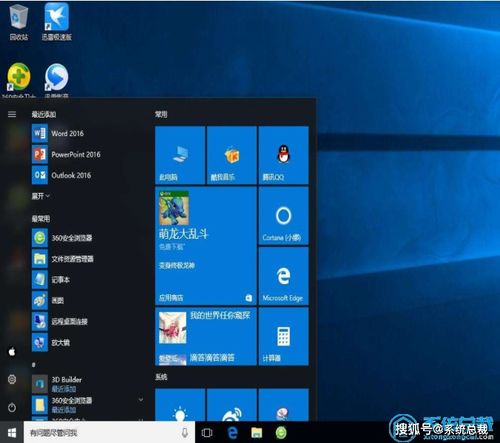Launch PowerPoint 2016 from recently added
Image resolution: width=500 pixels, height=443 pixels.
tap(87, 154)
